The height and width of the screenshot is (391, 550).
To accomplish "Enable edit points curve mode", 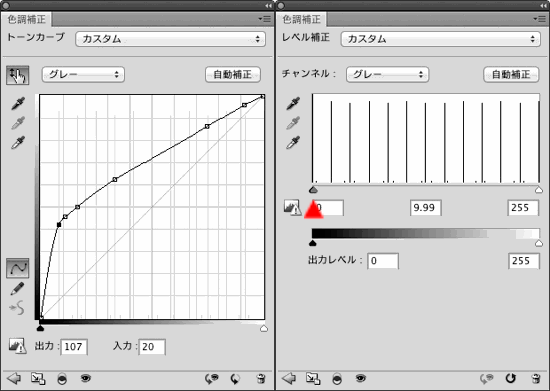I will coord(18,268).
